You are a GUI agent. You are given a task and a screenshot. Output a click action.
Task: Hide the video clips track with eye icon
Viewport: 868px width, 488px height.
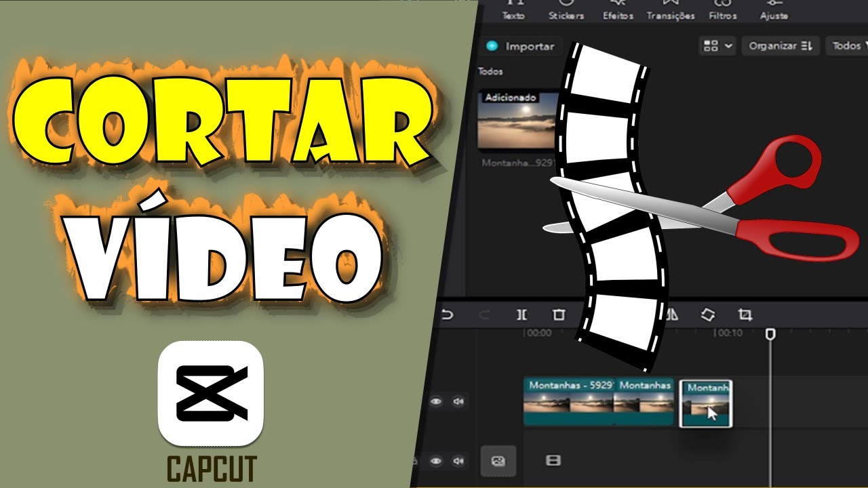[436, 402]
